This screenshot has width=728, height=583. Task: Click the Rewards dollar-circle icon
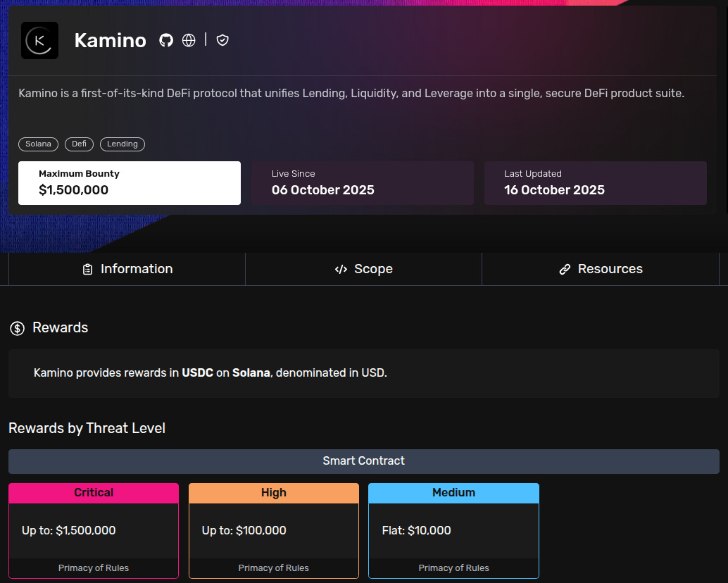(17, 328)
